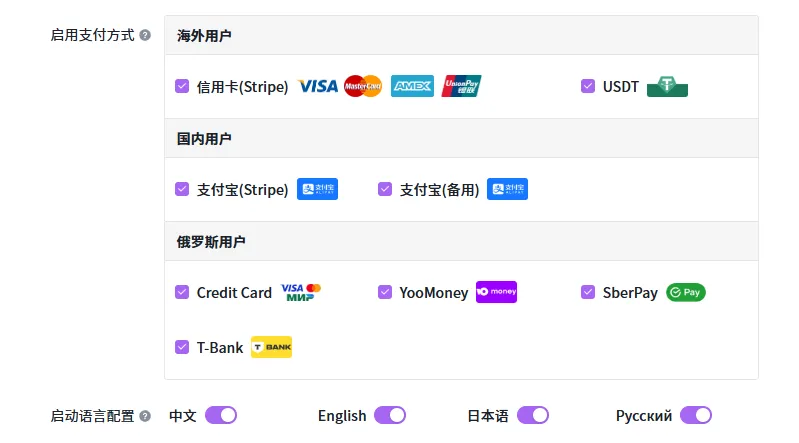The image size is (799, 443).
Task: Click the Visa card logo
Action: (x=318, y=87)
